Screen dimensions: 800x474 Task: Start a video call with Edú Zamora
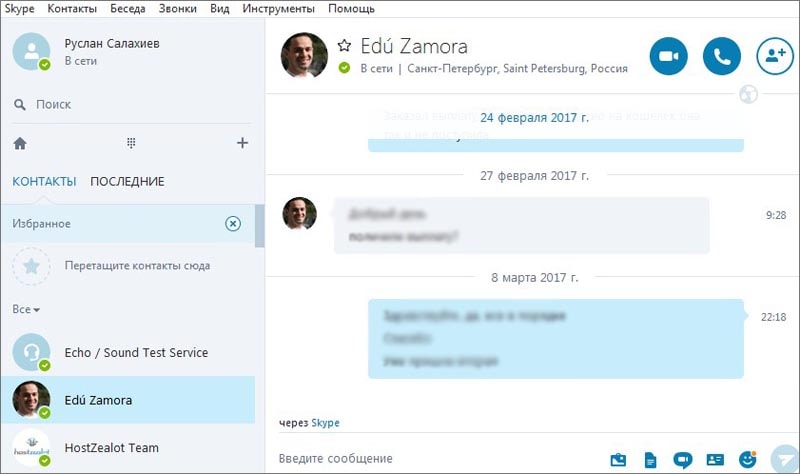pos(668,56)
